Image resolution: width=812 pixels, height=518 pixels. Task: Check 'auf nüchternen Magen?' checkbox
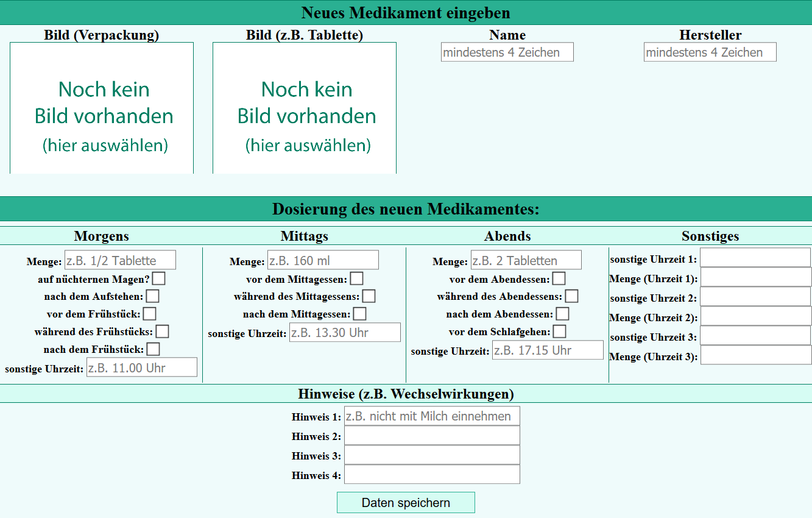(x=159, y=279)
